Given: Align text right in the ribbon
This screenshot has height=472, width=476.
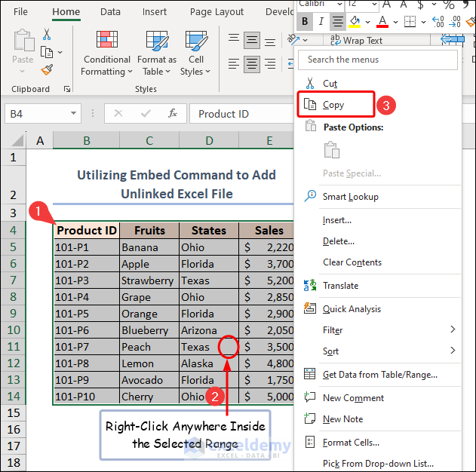Looking at the screenshot, I should pyautogui.click(x=270, y=64).
